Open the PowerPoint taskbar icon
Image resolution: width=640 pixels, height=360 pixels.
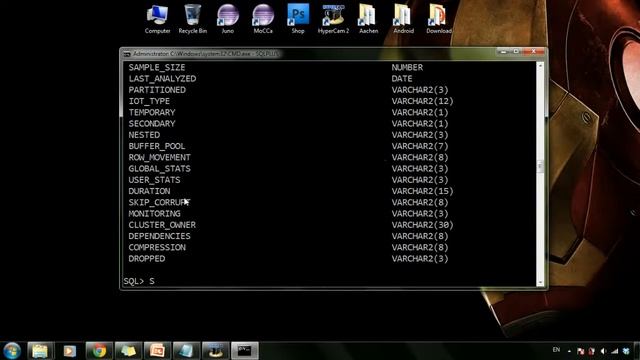(157, 351)
